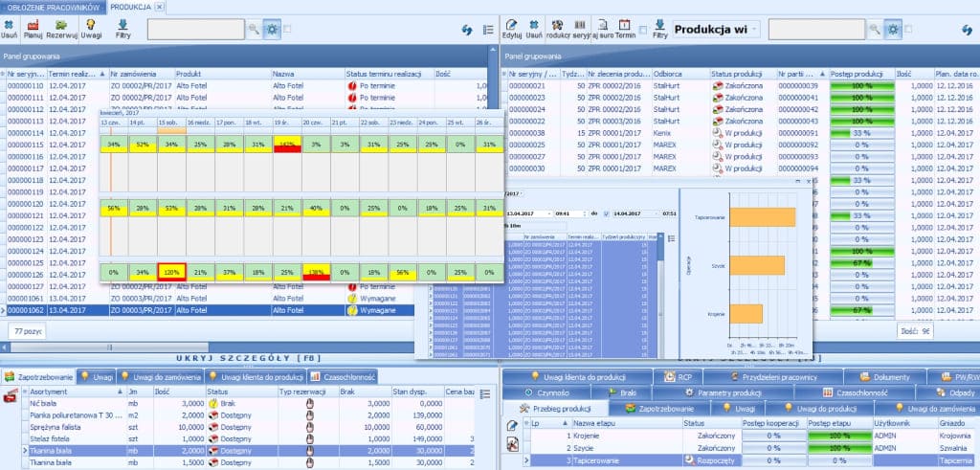
Task: Open the column list icon in left toolbar
Action: coord(489,30)
